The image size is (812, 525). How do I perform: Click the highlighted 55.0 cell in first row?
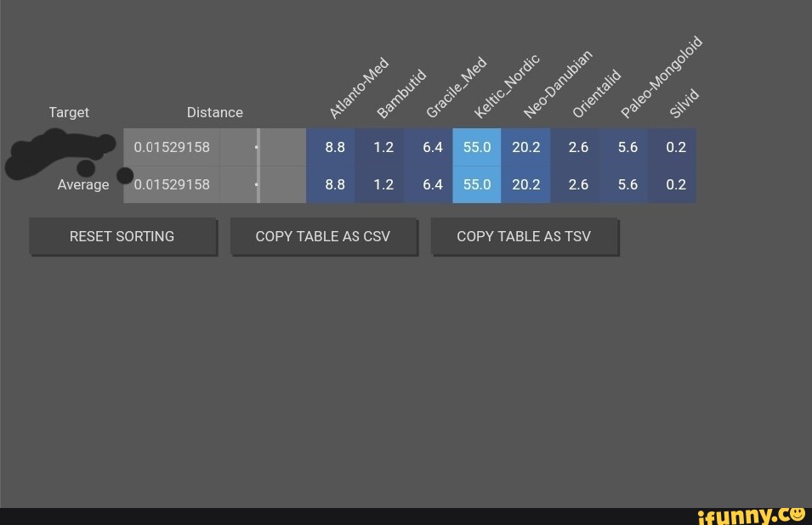point(477,147)
